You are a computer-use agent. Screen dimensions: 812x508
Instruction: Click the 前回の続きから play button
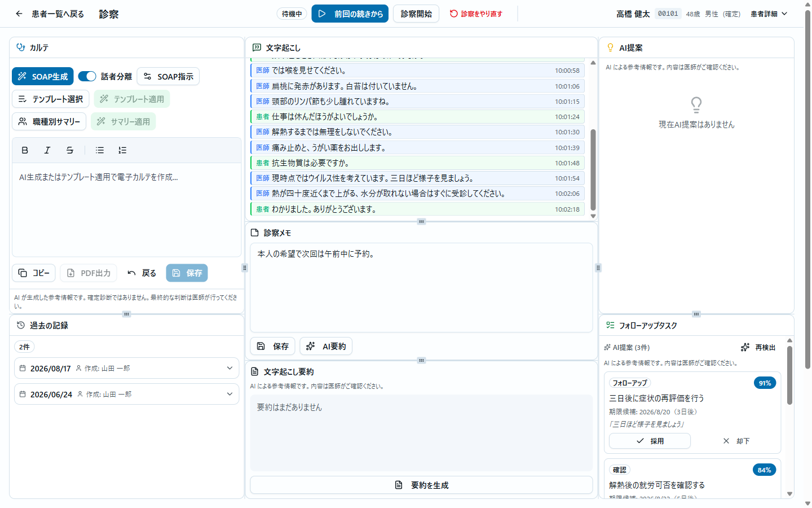tap(350, 14)
